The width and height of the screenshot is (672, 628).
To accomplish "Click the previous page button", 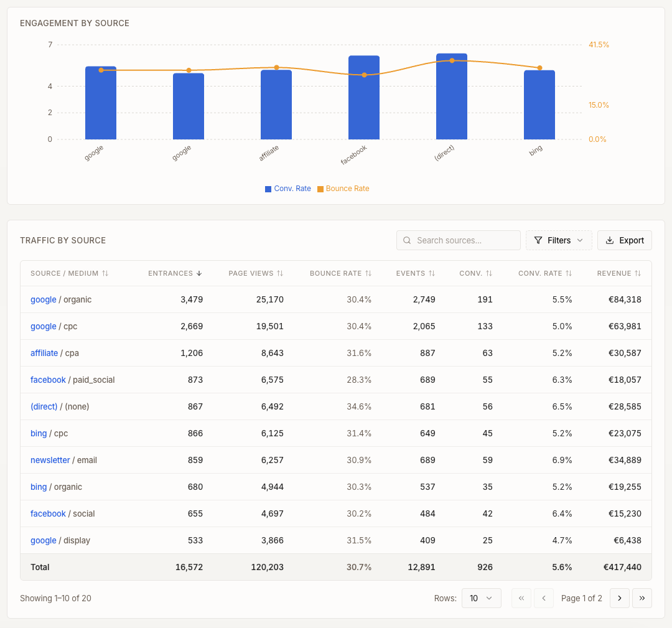I will point(544,598).
